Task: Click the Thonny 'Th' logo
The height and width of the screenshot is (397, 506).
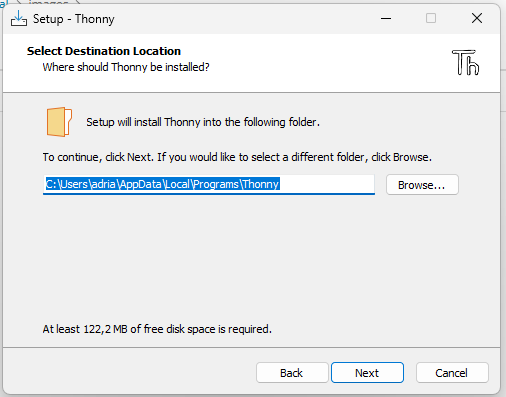Action: (x=465, y=62)
